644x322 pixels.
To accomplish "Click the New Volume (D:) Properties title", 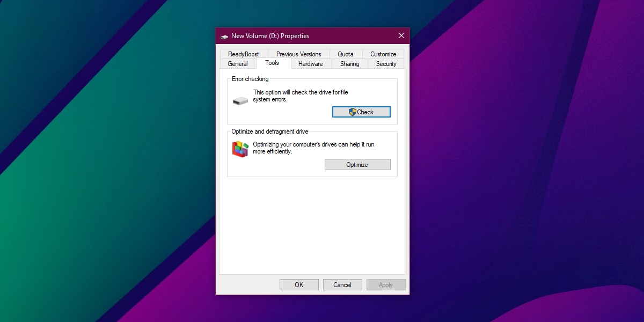I will [x=270, y=36].
